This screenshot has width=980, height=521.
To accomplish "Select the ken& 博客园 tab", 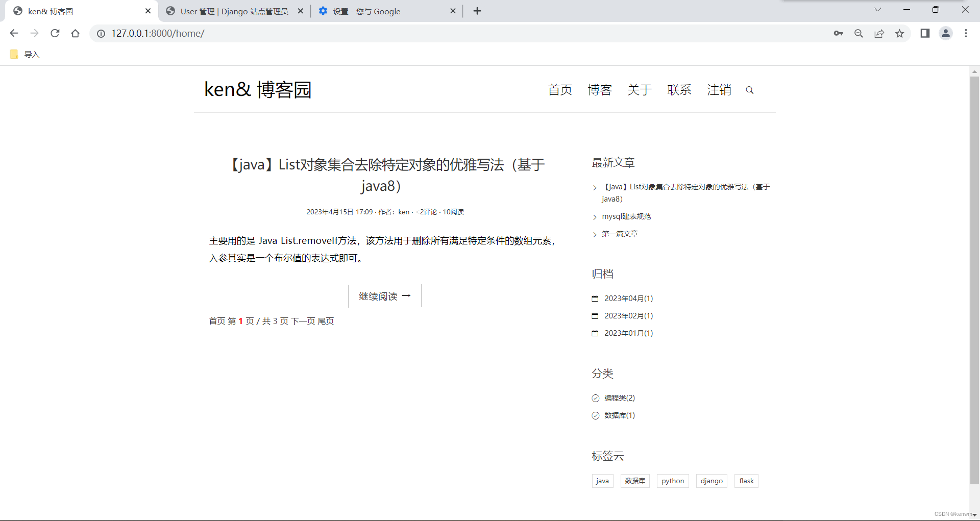I will (x=82, y=11).
